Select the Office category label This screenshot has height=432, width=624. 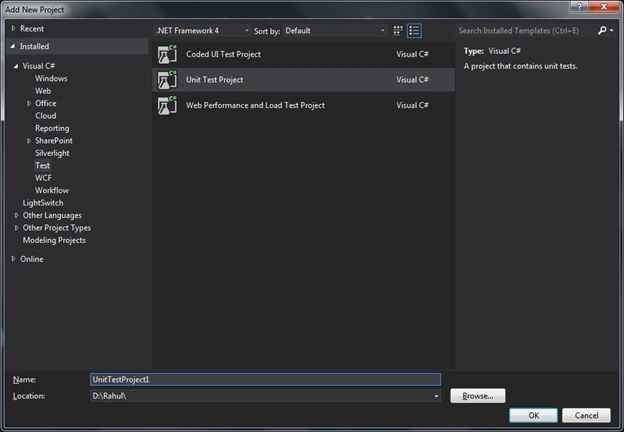coord(45,103)
